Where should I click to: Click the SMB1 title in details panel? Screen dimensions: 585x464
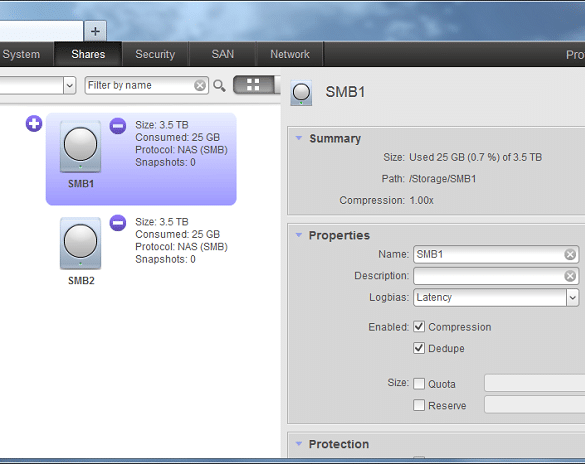point(345,92)
